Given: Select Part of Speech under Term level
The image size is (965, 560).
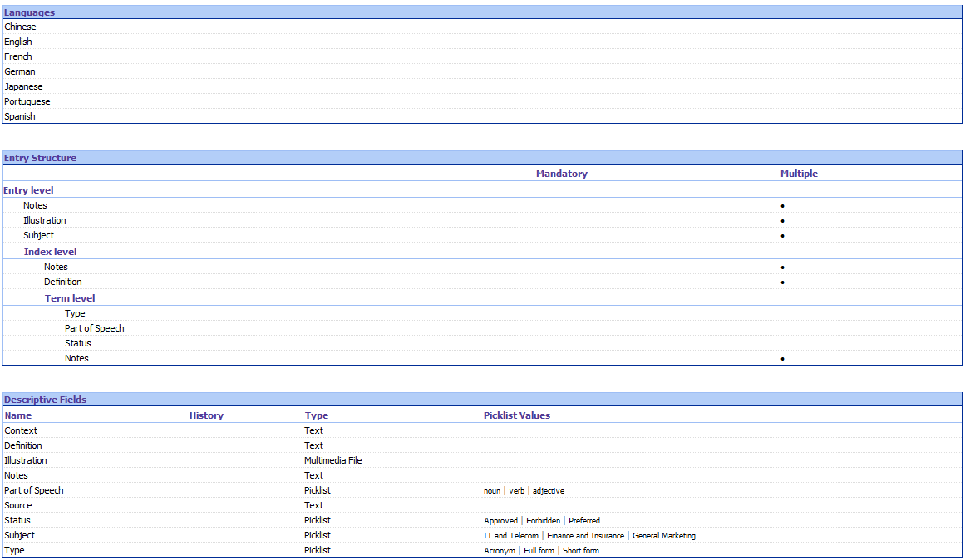Looking at the screenshot, I should [x=94, y=329].
